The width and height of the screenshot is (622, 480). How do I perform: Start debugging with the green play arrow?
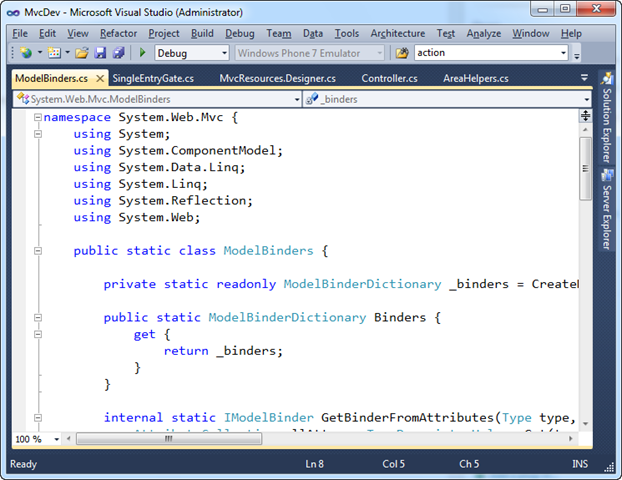click(143, 52)
